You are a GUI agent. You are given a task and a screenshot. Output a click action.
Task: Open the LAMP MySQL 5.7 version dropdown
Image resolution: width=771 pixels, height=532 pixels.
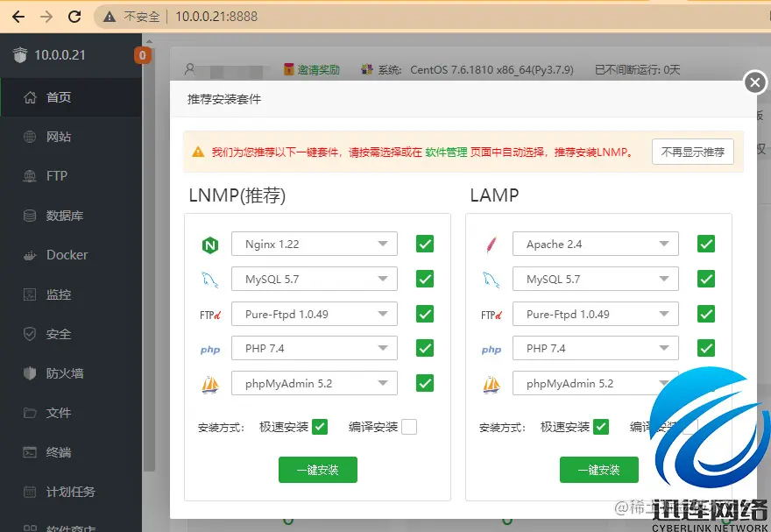[596, 279]
